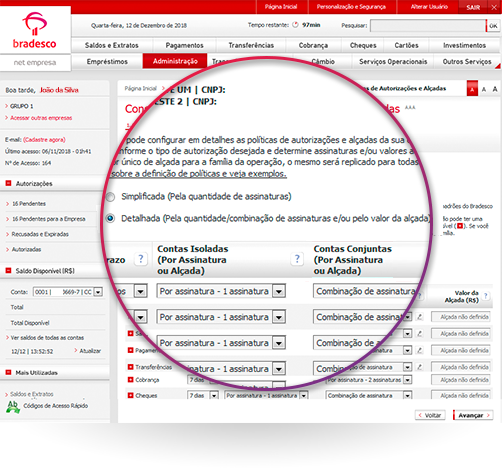Click Alçada não definida field in Cobrança row
The width and height of the screenshot is (502, 468).
point(461,380)
